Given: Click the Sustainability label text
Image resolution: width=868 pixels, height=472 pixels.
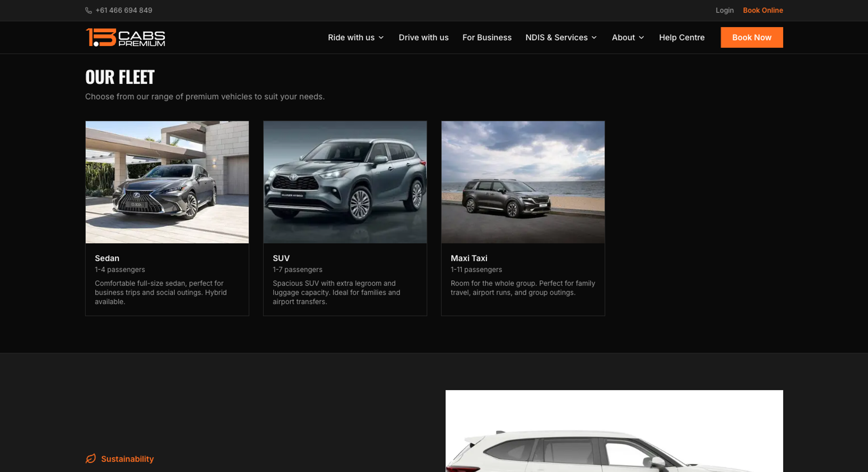Looking at the screenshot, I should coord(127,459).
